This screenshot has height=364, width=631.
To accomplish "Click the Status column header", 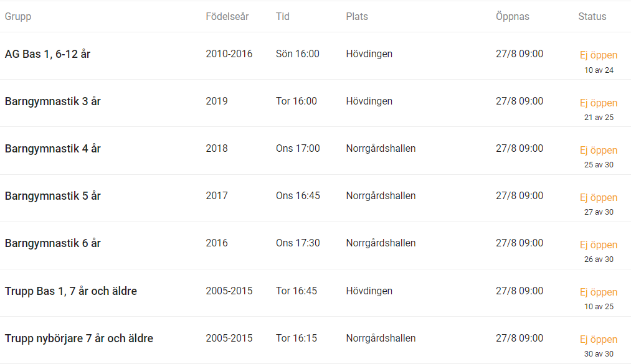I will click(x=592, y=16).
